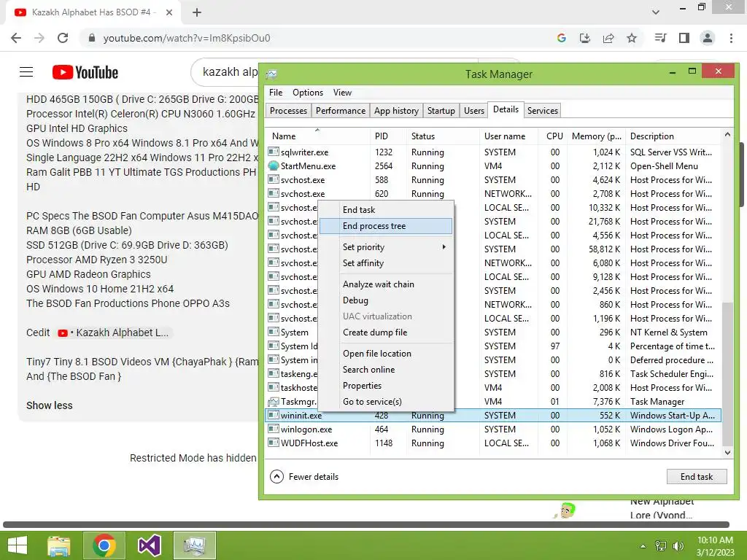The height and width of the screenshot is (560, 747).
Task: Toggle Chrome side panel icon
Action: coord(684,38)
